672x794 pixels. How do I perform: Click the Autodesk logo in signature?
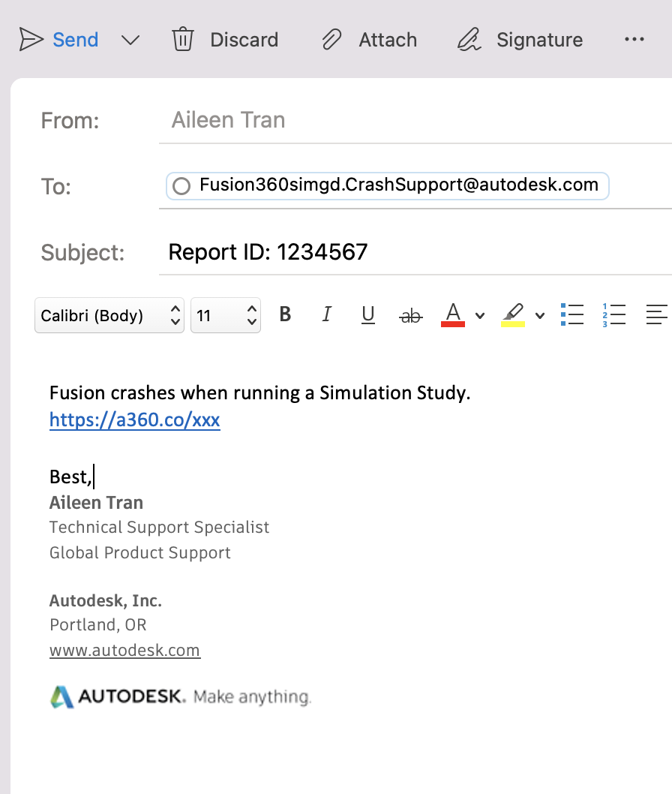[x=117, y=696]
